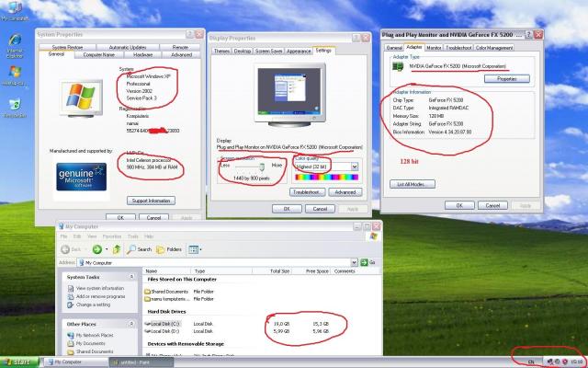This screenshot has width=588, height=368.
Task: Open the Tools menu in My Computer
Action: coord(133,236)
